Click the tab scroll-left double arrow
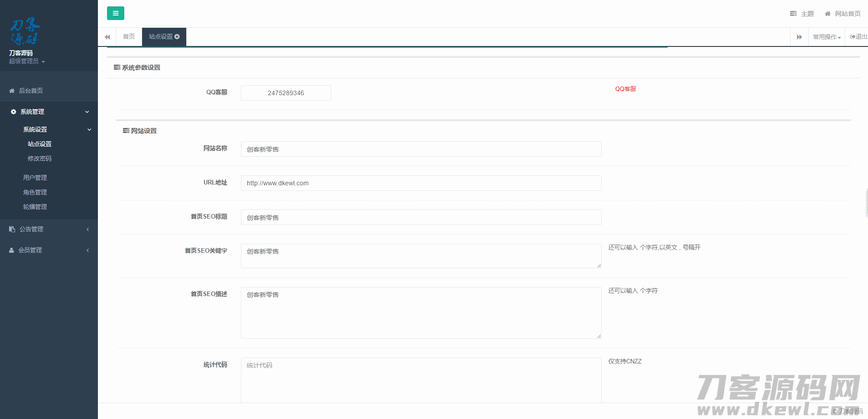The width and height of the screenshot is (868, 419). coord(107,37)
